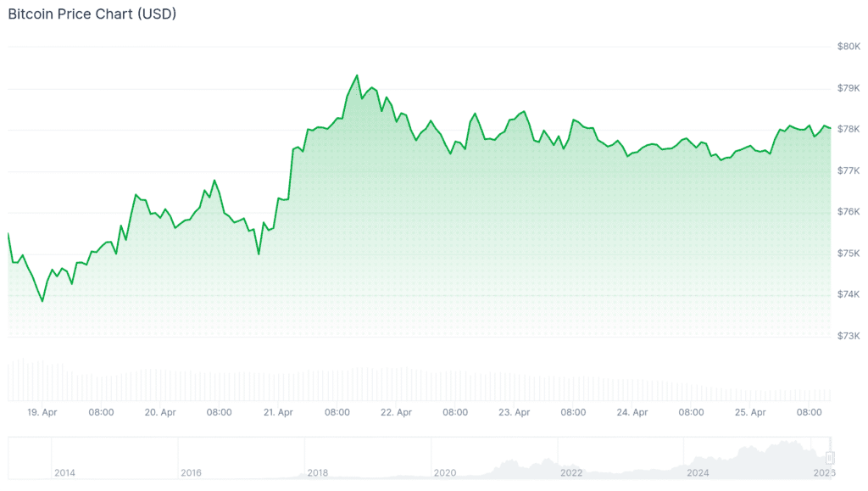Screen dimensions: 868x491
Task: Click 2020 in the range navigator
Action: 444,472
